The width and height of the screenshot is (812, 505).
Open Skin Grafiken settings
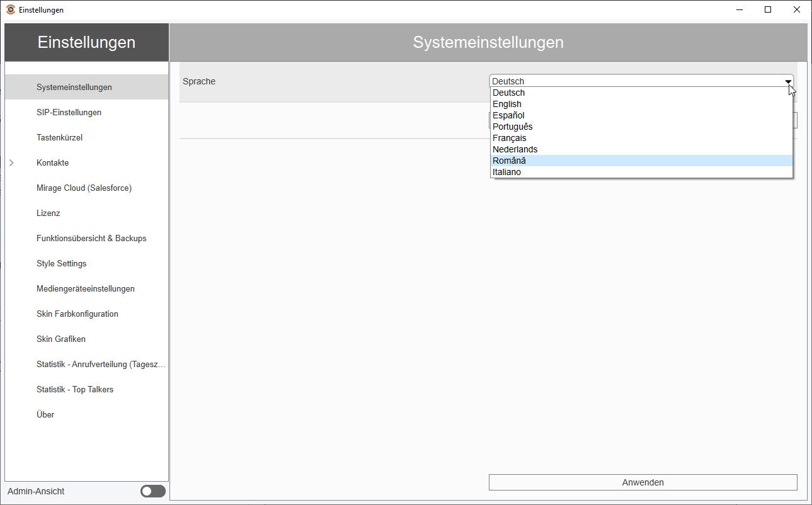[87, 339]
